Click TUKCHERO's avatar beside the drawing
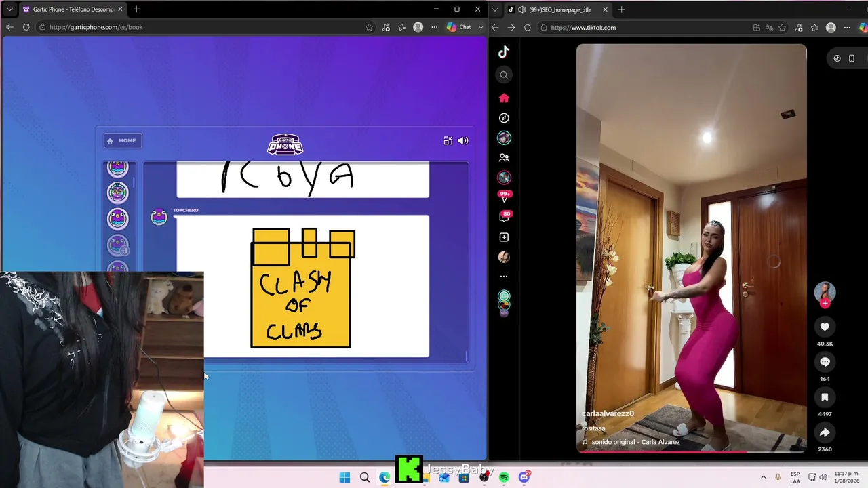 (x=159, y=217)
